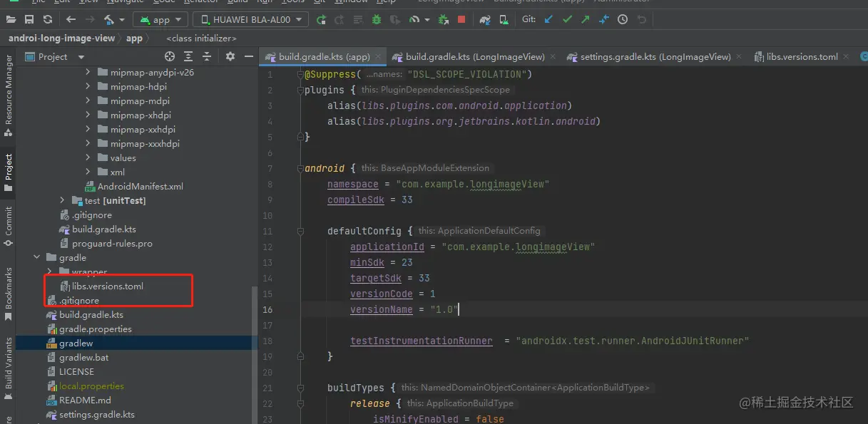Stop execution with the red Stop icon

click(461, 20)
